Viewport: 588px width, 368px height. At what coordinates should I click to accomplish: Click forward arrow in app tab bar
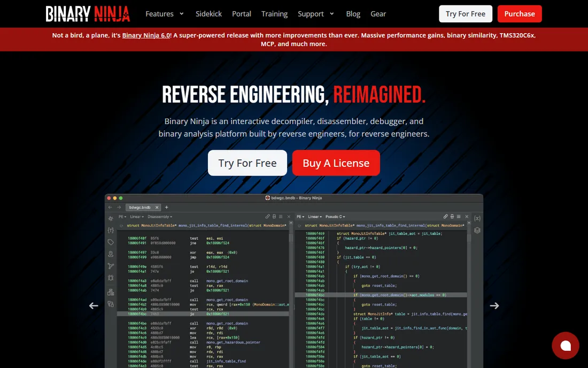pos(119,207)
